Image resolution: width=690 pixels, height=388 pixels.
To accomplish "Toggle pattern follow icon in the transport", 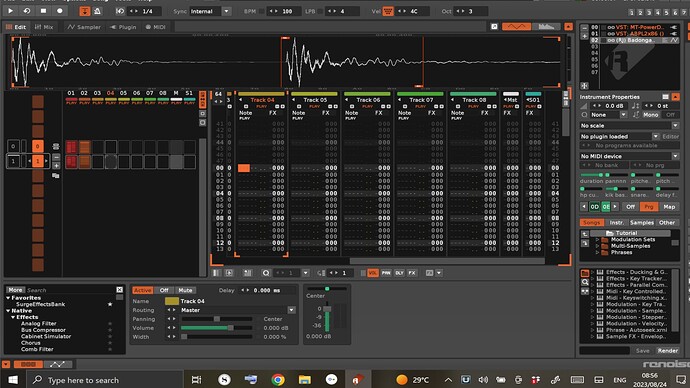I will [x=85, y=11].
